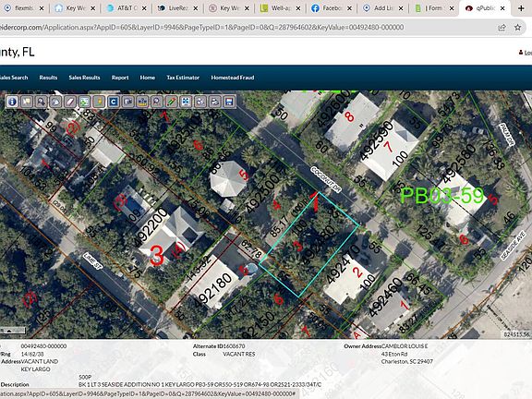Image resolution: width=532 pixels, height=399 pixels.
Task: Open a new browser tab
Action: tap(521, 8)
